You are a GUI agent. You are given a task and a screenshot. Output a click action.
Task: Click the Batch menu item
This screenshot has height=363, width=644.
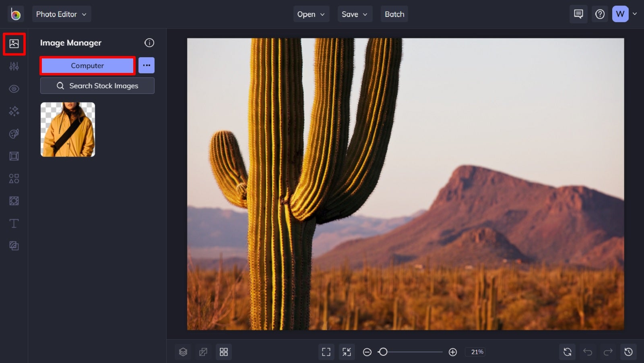click(394, 14)
